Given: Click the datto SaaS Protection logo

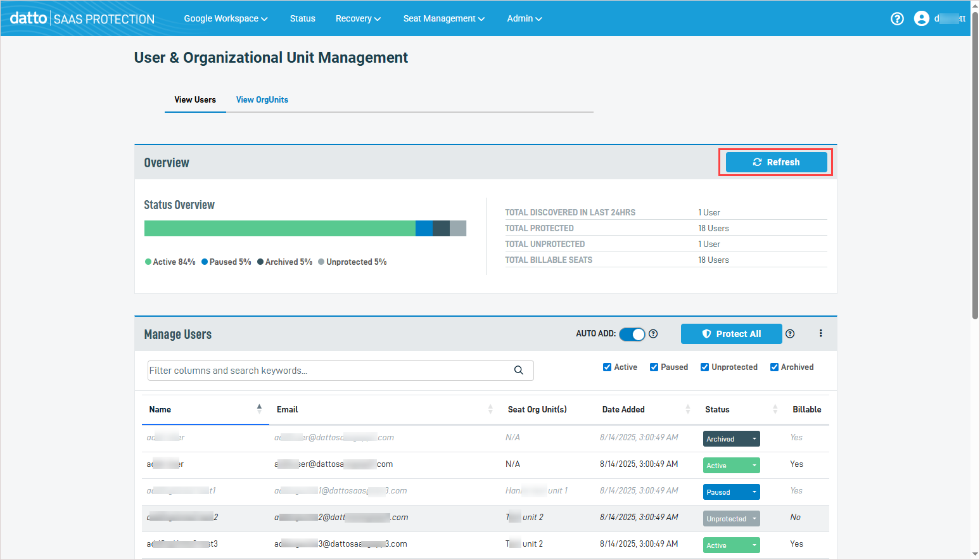Looking at the screenshot, I should tap(82, 18).
